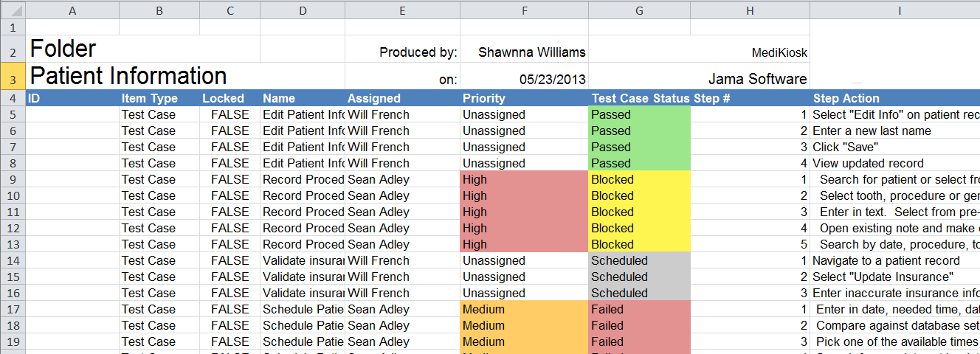Select the 05/23/2013 date cell
The height and width of the screenshot is (354, 980).
point(524,79)
